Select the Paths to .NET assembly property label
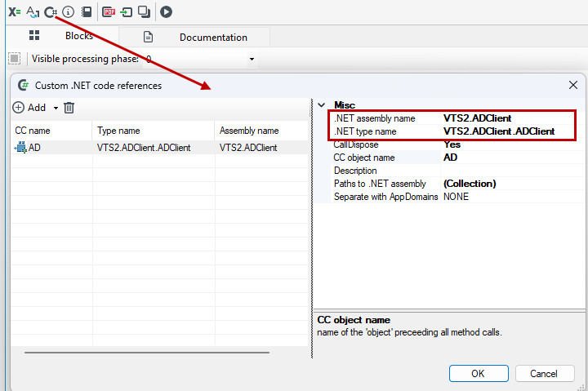The height and width of the screenshot is (391, 588). (380, 184)
